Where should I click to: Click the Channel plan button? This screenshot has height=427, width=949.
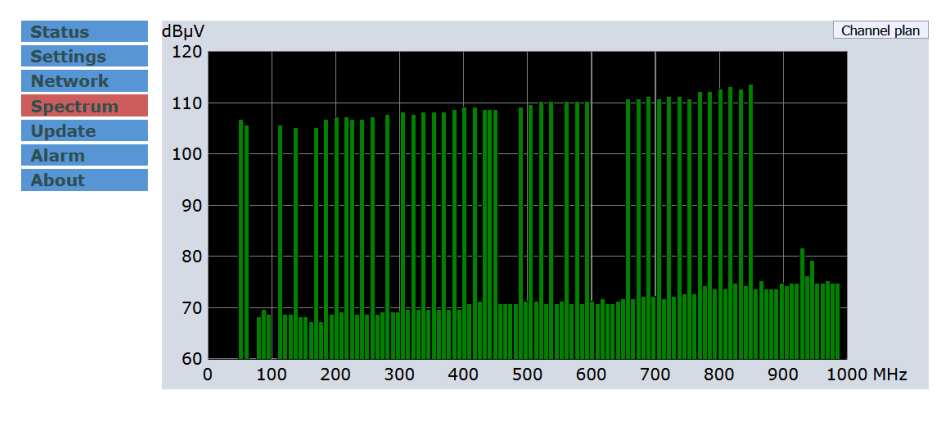[x=881, y=30]
